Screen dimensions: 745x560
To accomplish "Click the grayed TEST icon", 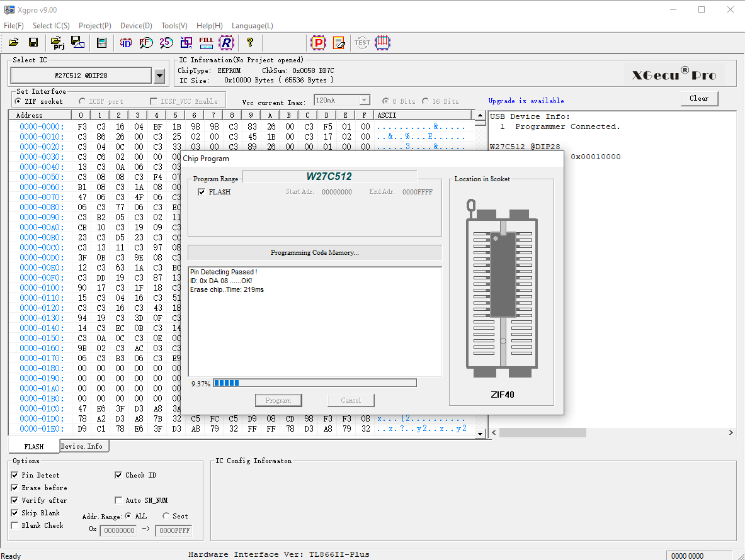I will (x=362, y=43).
